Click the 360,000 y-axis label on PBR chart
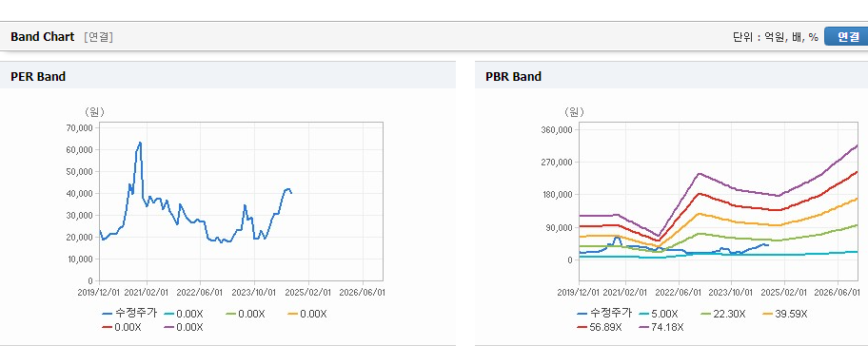This screenshot has width=868, height=346. click(558, 130)
